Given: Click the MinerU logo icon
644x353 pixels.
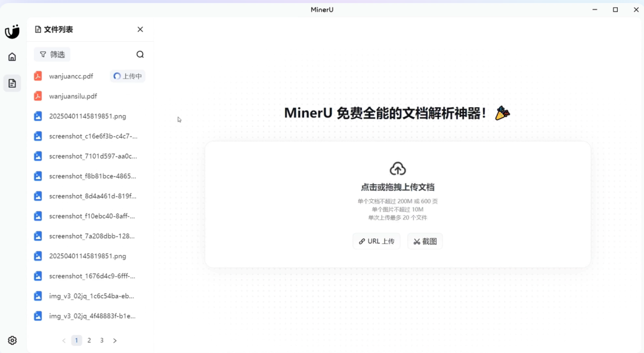Looking at the screenshot, I should point(13,32).
